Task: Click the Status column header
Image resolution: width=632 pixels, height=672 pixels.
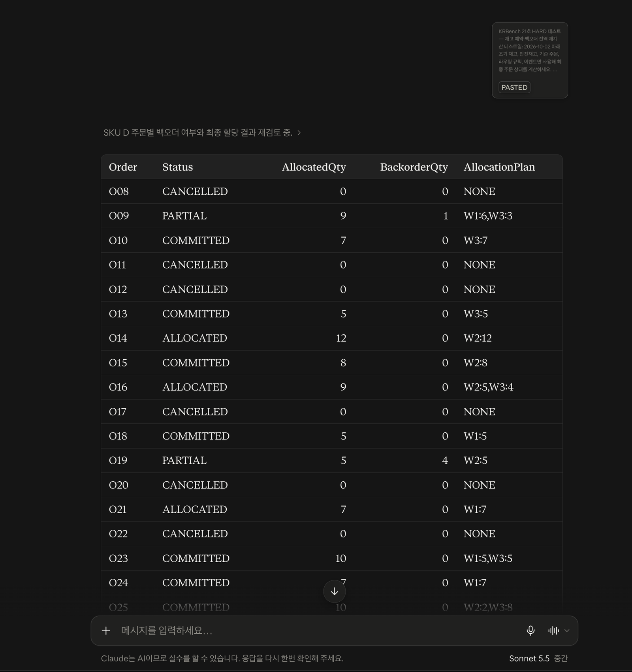Action: pos(177,167)
